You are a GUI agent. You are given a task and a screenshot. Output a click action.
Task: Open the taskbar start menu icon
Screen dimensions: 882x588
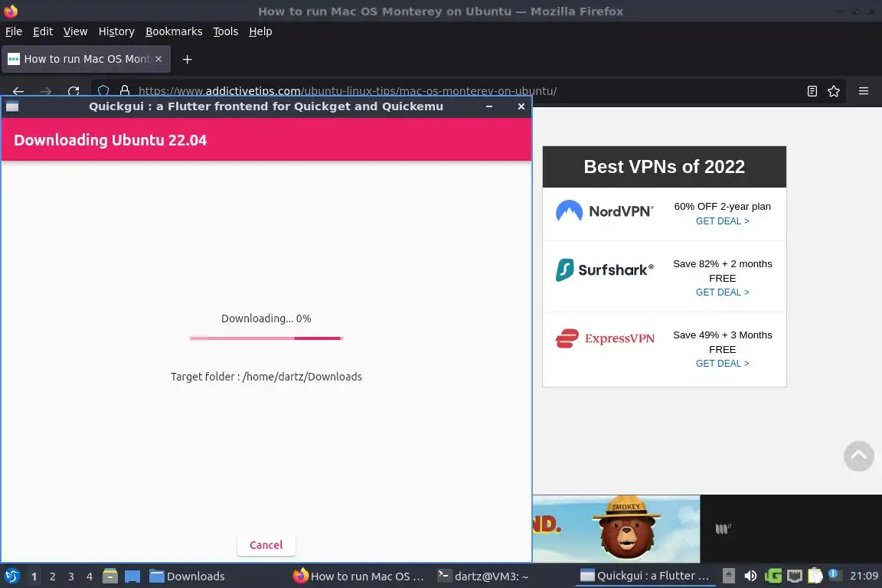[11, 576]
